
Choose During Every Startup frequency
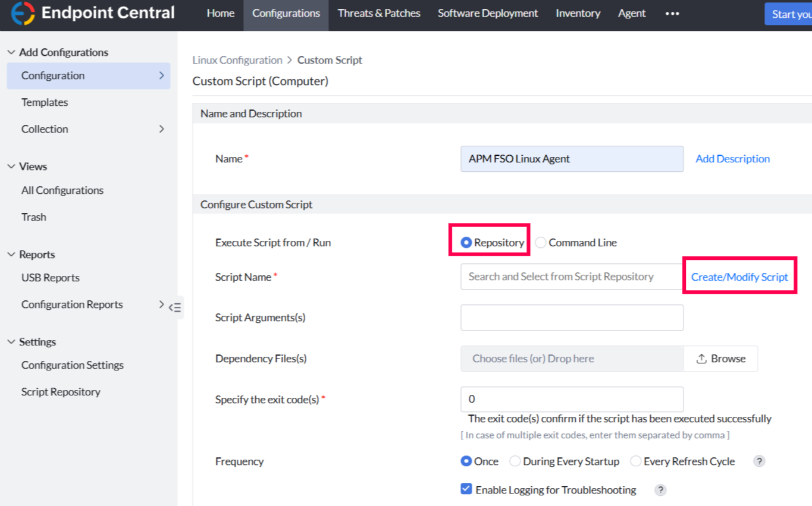pos(515,461)
